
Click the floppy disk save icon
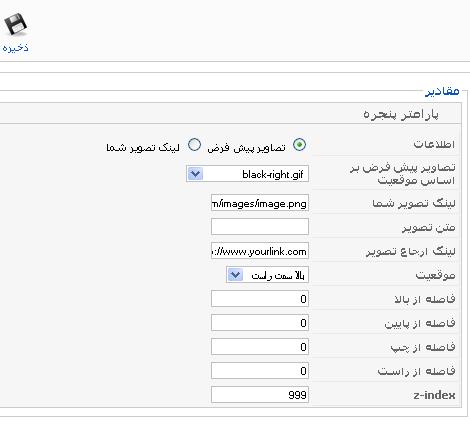pyautogui.click(x=15, y=24)
